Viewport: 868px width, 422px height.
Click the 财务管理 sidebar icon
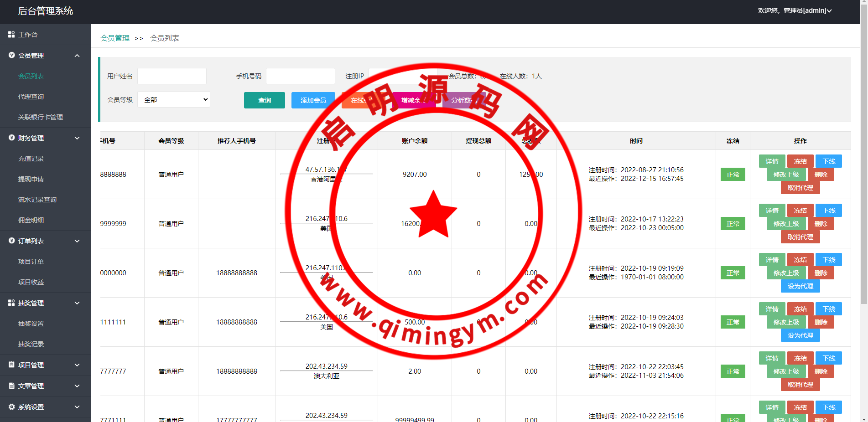click(x=11, y=138)
